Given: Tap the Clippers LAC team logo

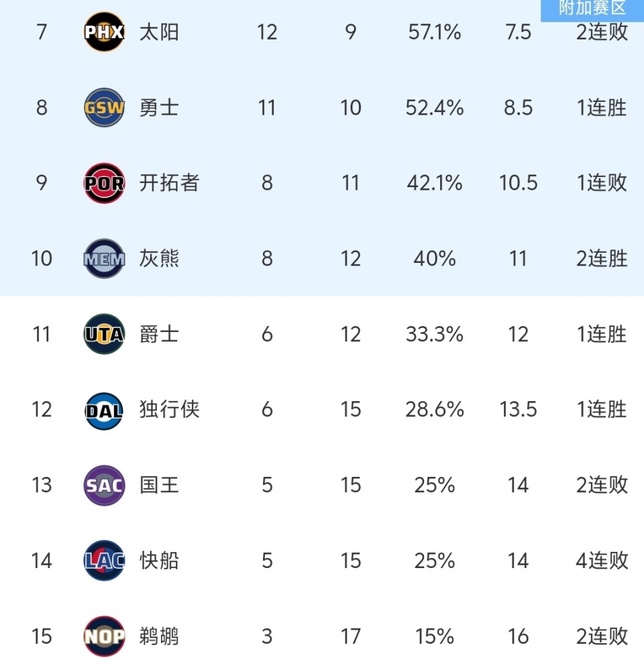Looking at the screenshot, I should pyautogui.click(x=104, y=561).
